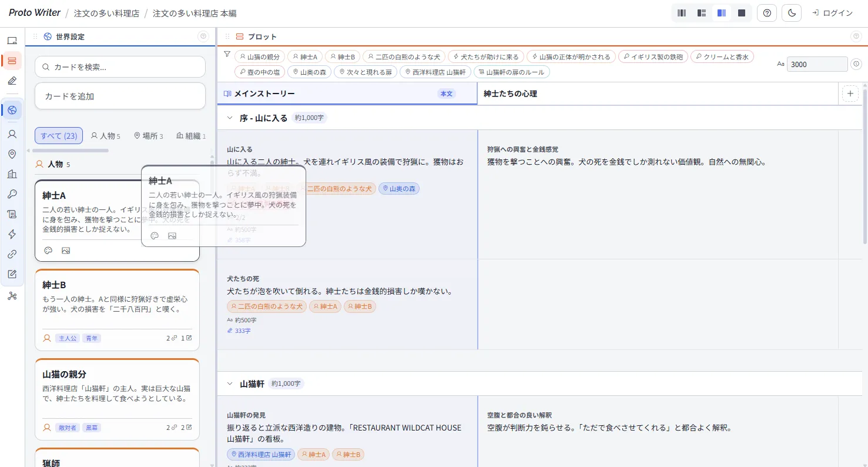
Task: Click the ログイン link at top right
Action: pyautogui.click(x=836, y=12)
